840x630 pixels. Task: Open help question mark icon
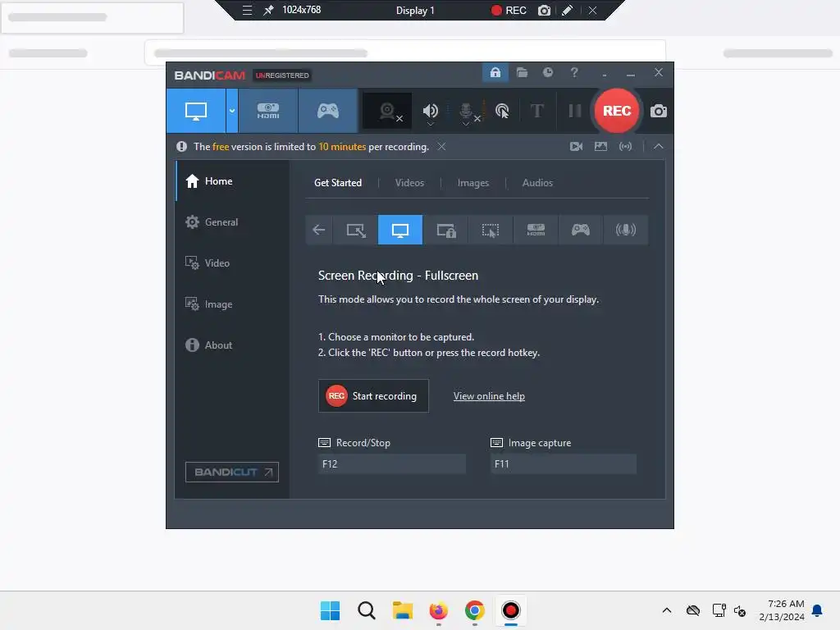(x=573, y=72)
